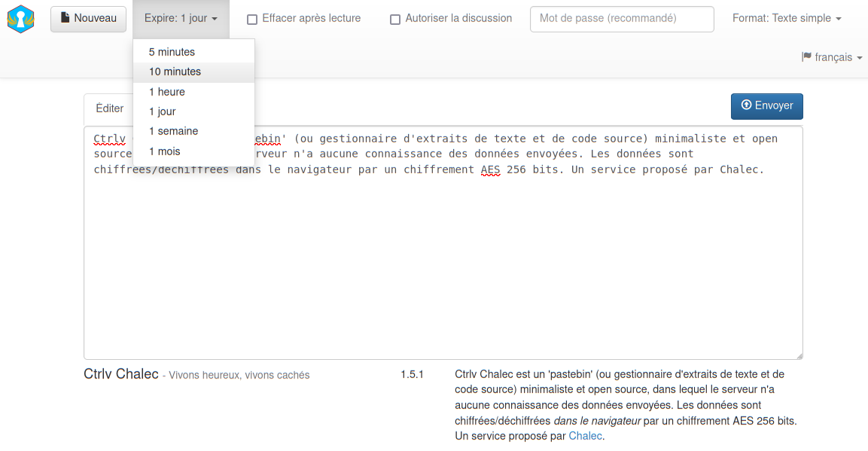This screenshot has width=868, height=451.
Task: Select '1 heure' expiration option
Action: [x=167, y=91]
